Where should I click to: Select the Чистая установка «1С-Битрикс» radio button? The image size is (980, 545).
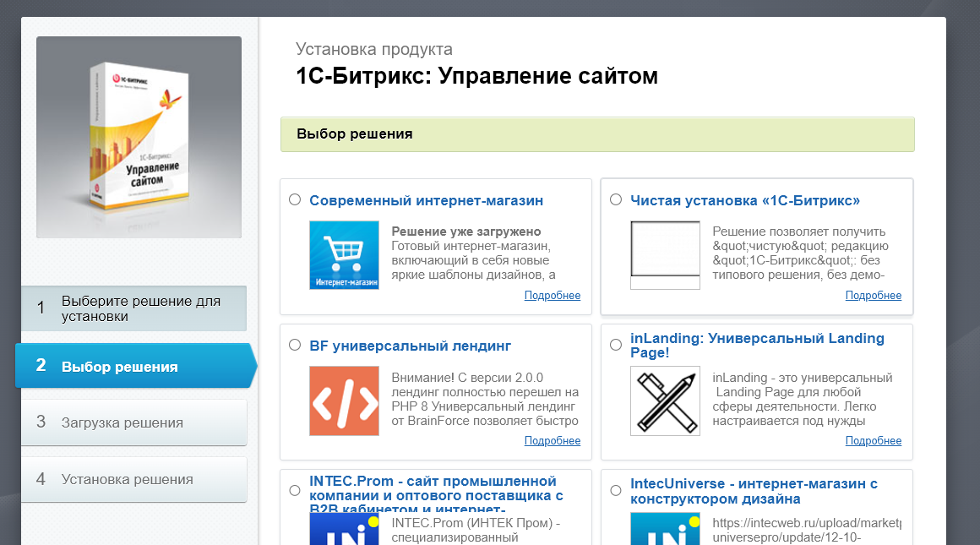coord(616,199)
